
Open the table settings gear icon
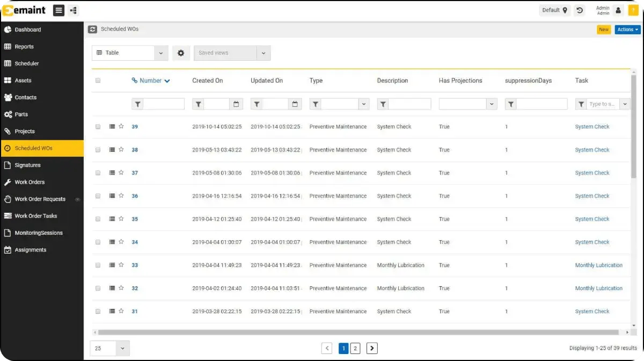pos(181,53)
